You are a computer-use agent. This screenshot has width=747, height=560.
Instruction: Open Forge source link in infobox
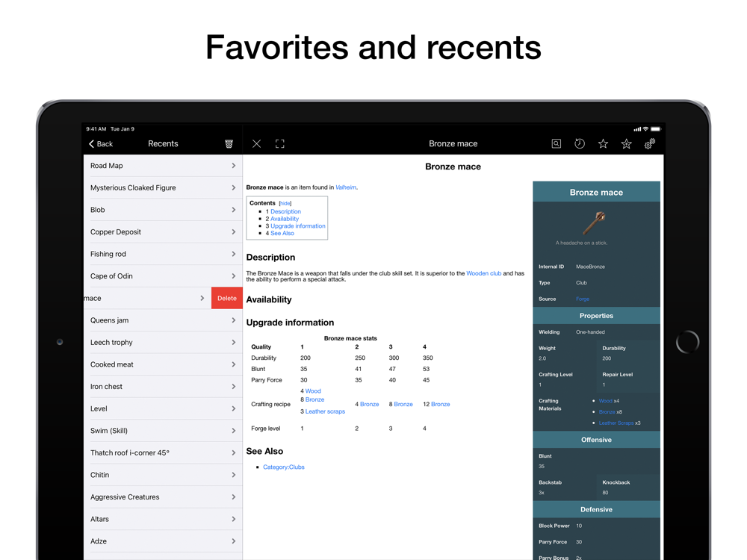tap(583, 299)
